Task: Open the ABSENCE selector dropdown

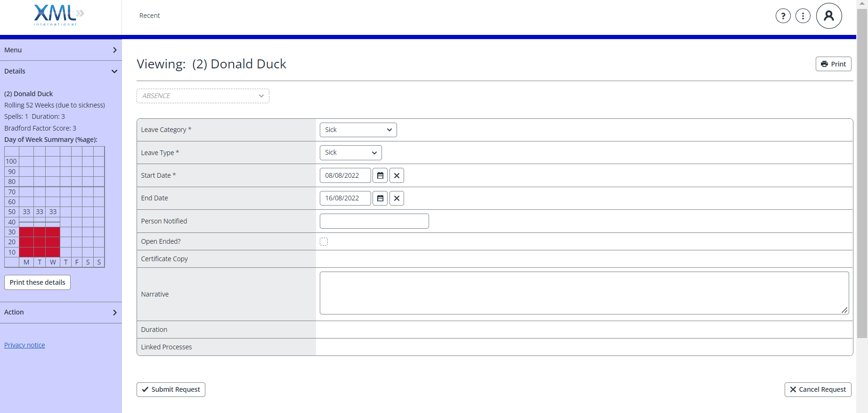Action: click(203, 96)
